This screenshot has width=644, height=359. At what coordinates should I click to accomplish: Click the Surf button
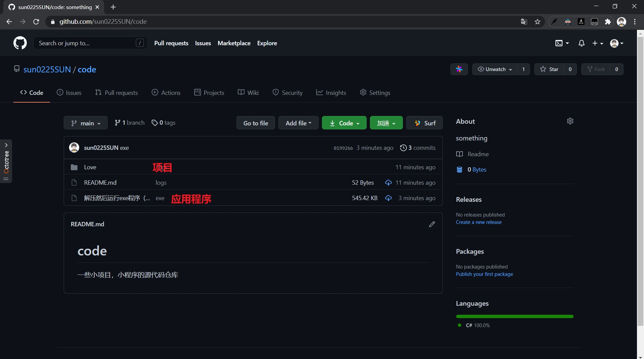click(x=424, y=123)
